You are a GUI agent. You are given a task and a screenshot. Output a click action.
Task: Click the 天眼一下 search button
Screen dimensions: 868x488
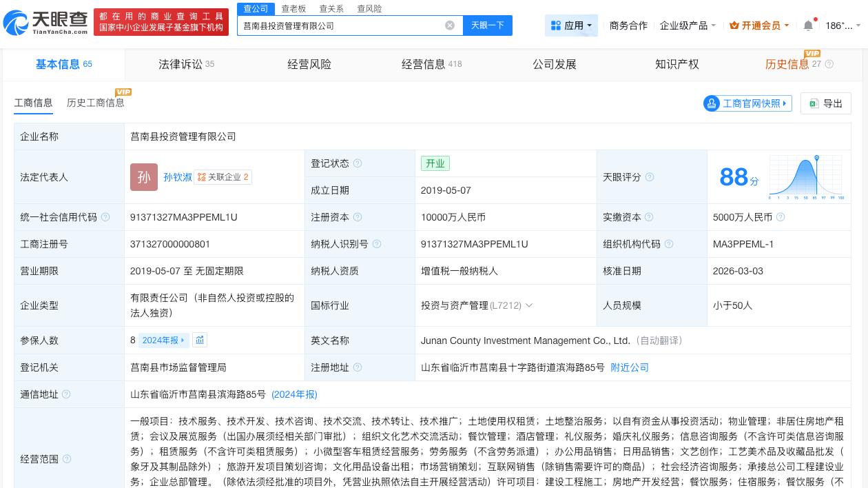[x=488, y=25]
